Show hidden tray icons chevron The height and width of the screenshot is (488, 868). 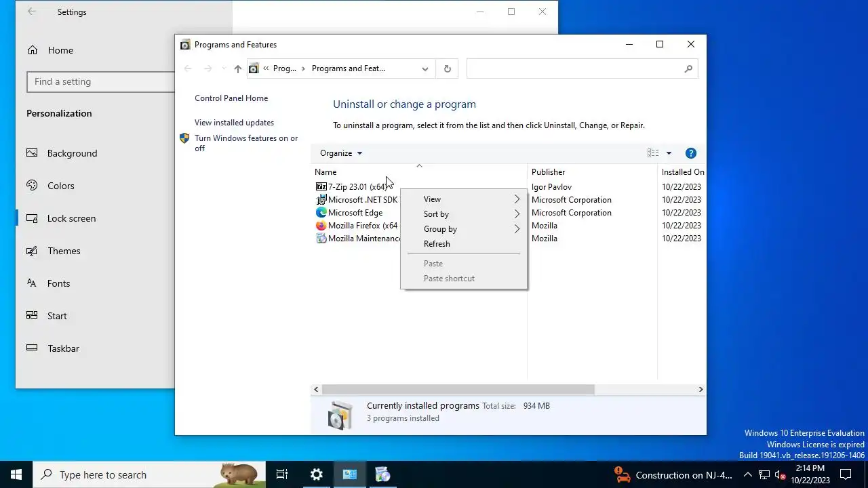click(747, 474)
